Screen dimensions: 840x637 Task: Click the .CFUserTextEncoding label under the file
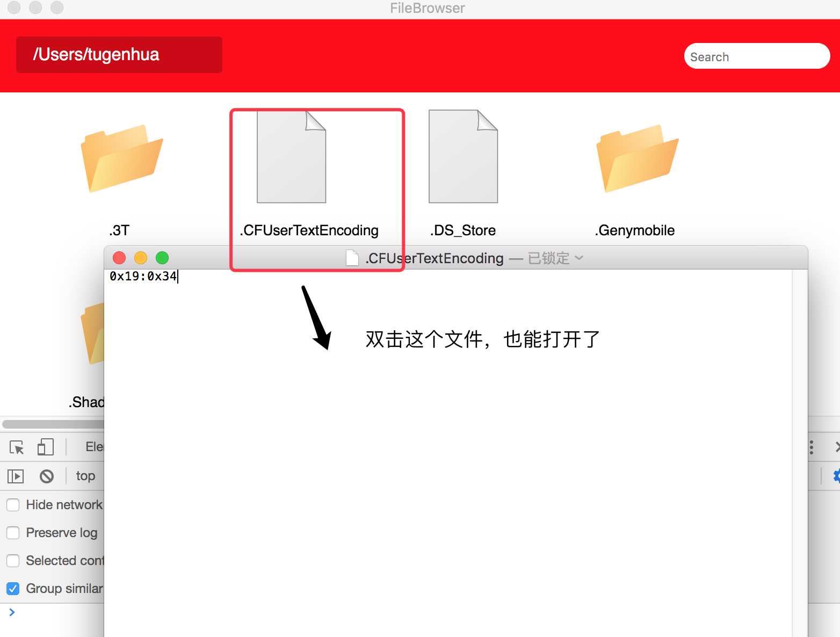tap(309, 231)
